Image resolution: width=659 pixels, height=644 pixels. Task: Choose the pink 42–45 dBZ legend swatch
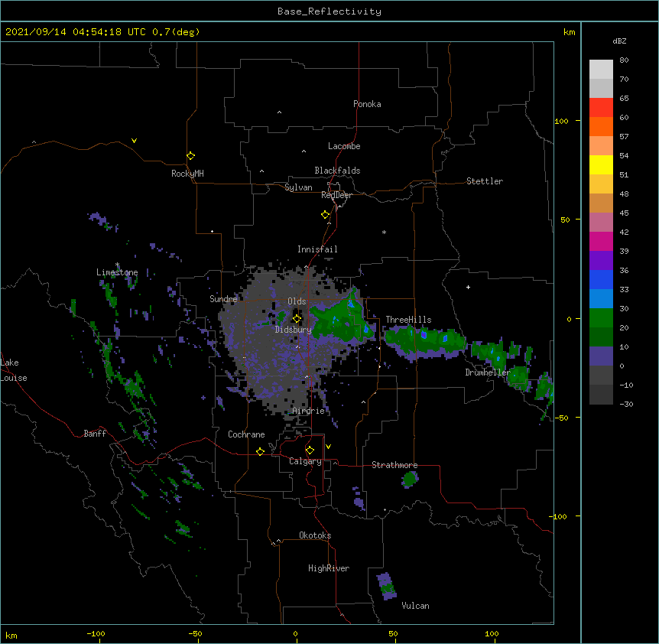[x=601, y=222]
